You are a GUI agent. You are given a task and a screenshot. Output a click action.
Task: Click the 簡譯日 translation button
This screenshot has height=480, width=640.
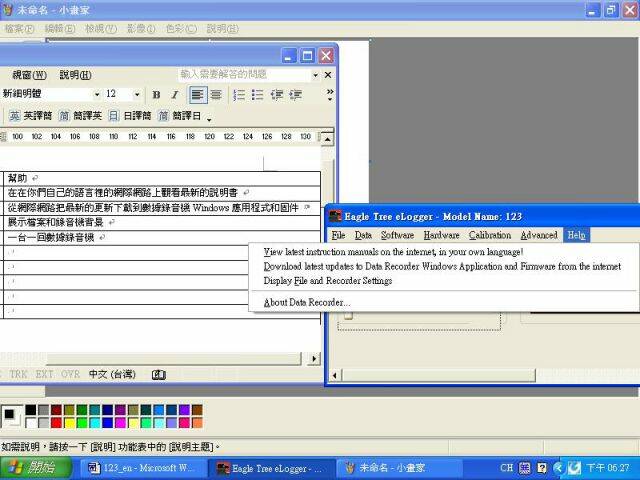[x=180, y=116]
